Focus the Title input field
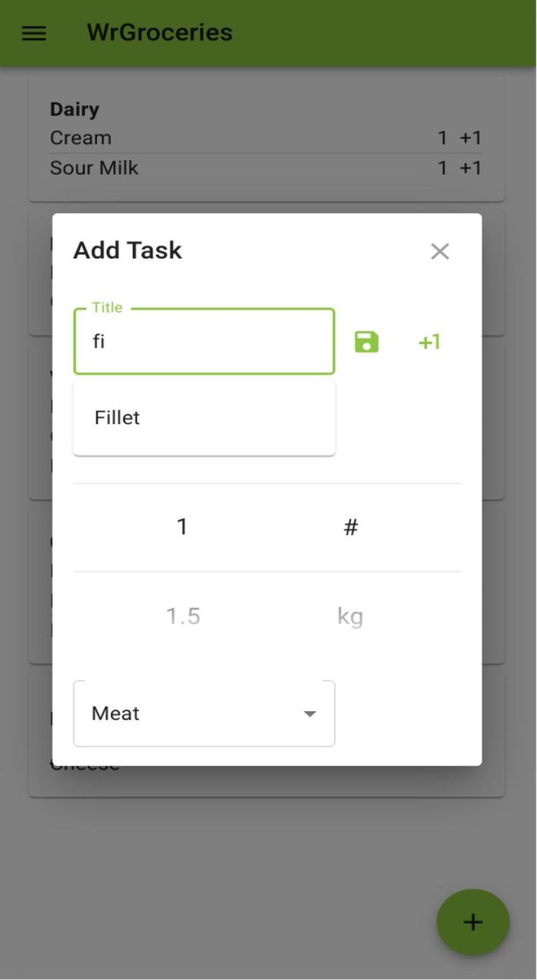Image resolution: width=537 pixels, height=980 pixels. point(203,341)
